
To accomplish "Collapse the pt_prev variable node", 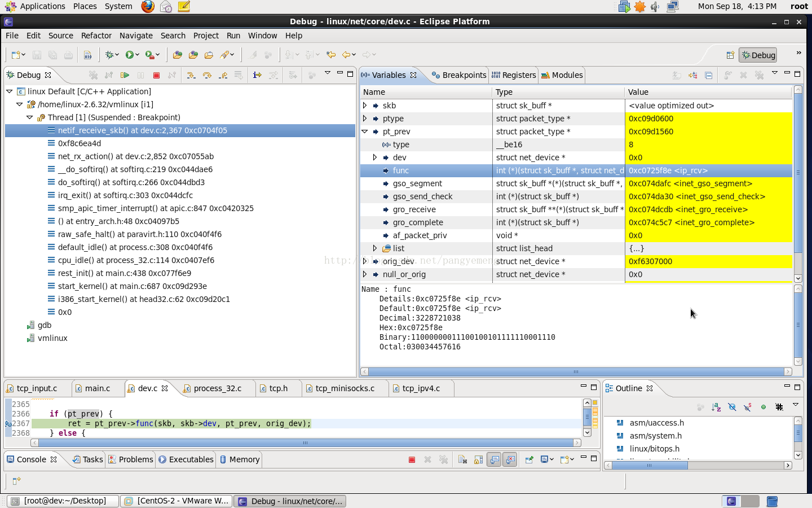I will [x=365, y=132].
